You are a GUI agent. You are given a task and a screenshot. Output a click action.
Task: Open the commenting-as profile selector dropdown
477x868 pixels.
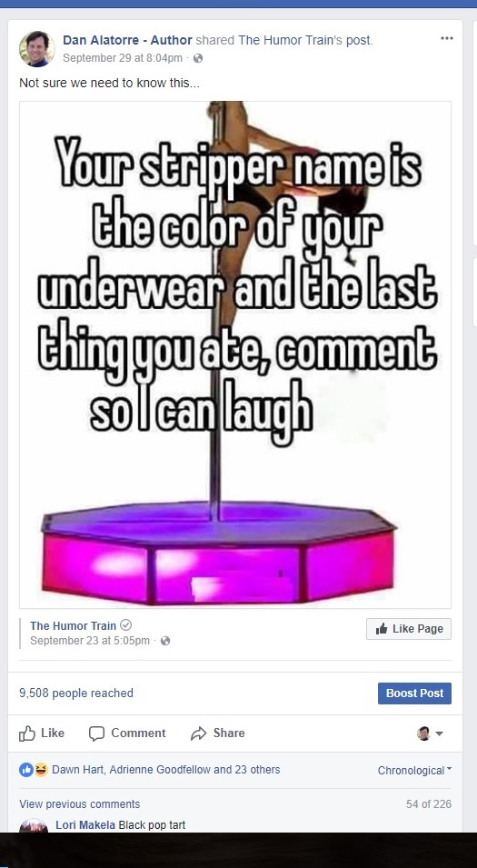[x=430, y=733]
